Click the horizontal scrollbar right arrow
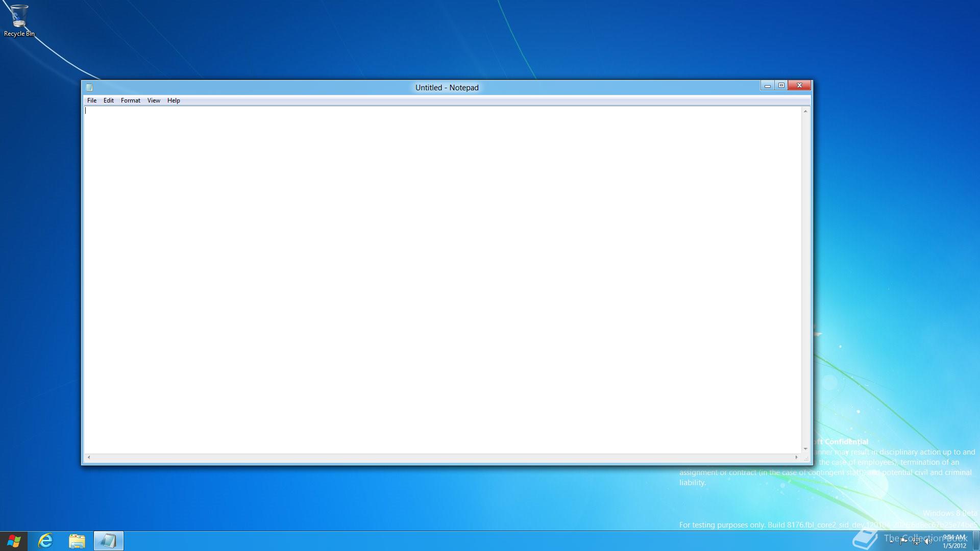The width and height of the screenshot is (980, 551). tap(796, 457)
